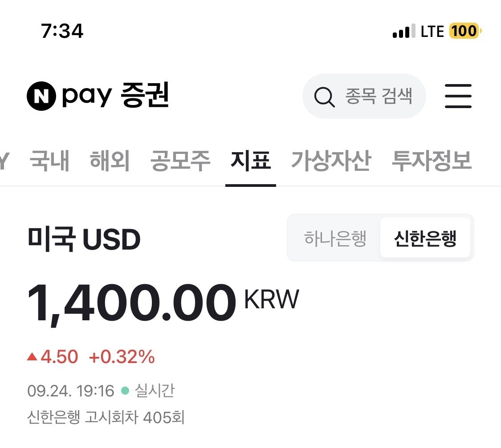This screenshot has width=501, height=448.
Task: Tap the pay 증권 title link
Action: (x=115, y=96)
